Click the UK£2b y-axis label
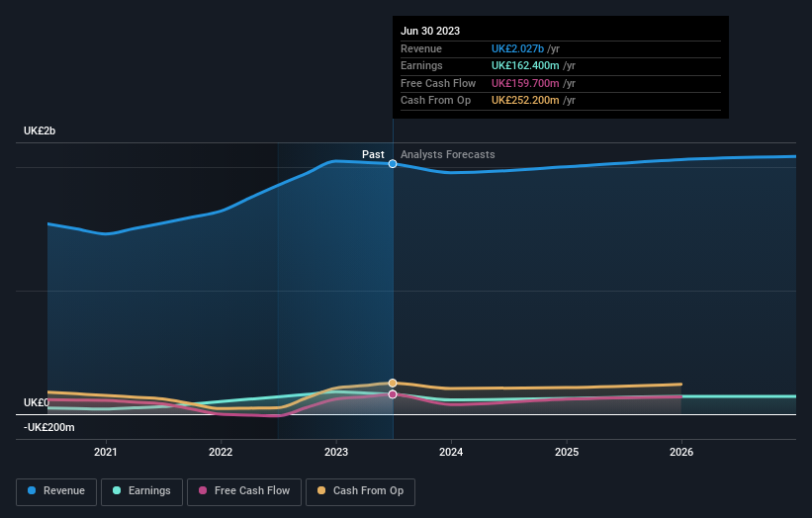Image resolution: width=812 pixels, height=518 pixels. coord(40,130)
